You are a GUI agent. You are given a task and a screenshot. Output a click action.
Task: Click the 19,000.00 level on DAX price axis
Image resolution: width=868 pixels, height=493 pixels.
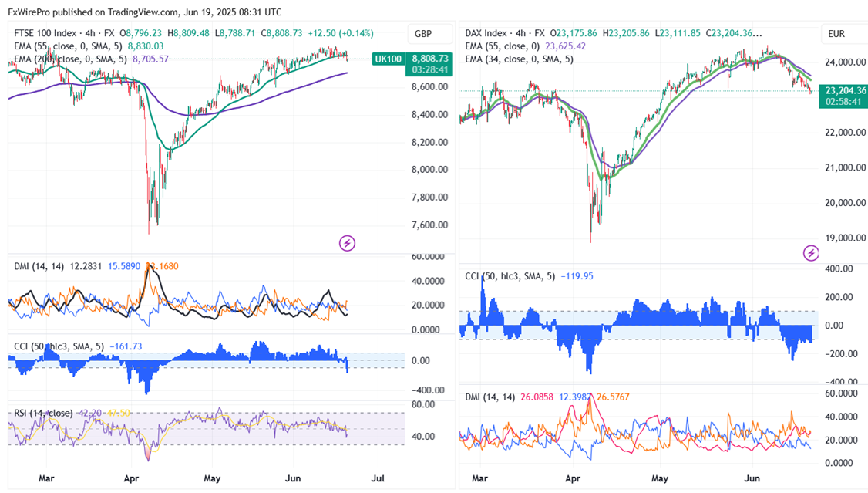845,238
